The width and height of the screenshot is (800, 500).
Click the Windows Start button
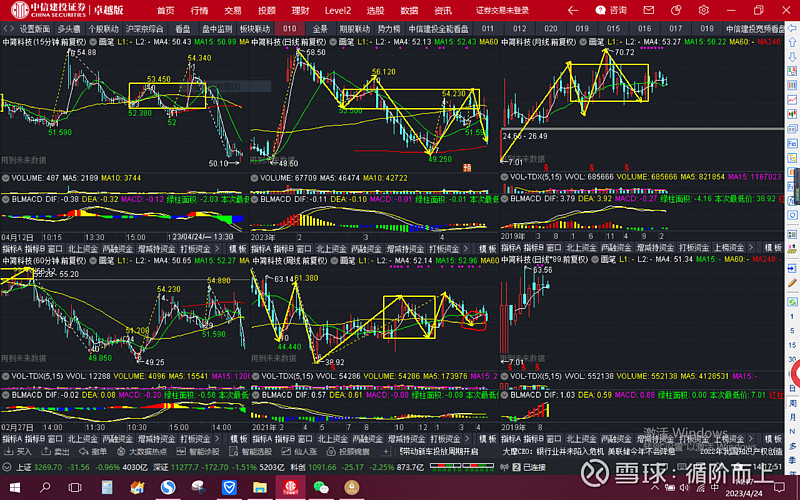[15, 487]
